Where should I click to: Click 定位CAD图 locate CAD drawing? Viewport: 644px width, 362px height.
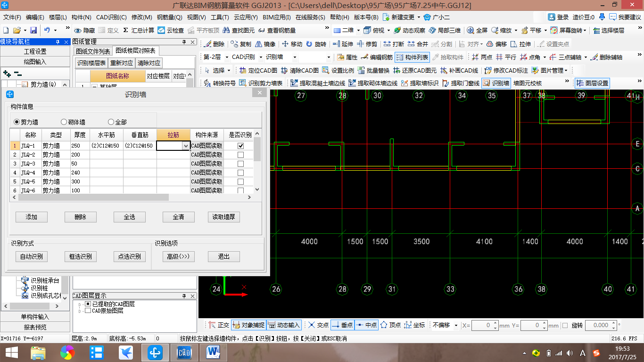pos(258,71)
